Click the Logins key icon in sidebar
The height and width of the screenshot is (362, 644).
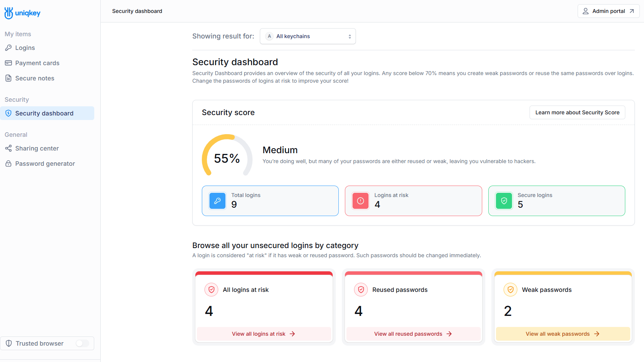tap(8, 48)
